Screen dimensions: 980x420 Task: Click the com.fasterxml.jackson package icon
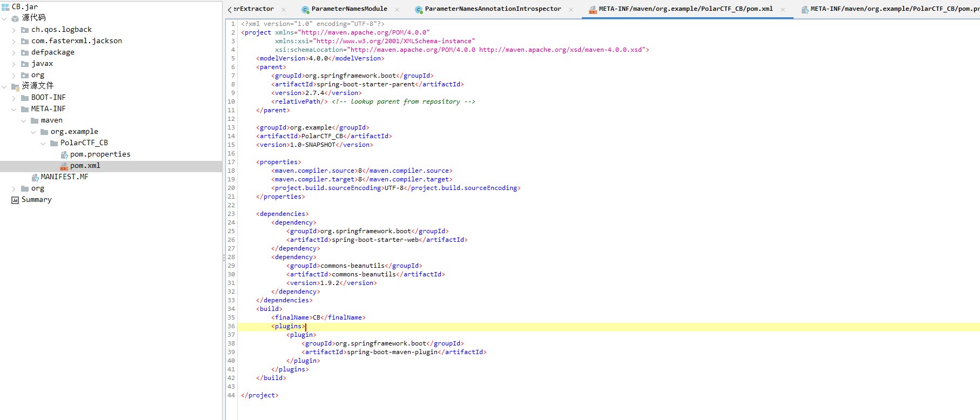click(x=25, y=41)
